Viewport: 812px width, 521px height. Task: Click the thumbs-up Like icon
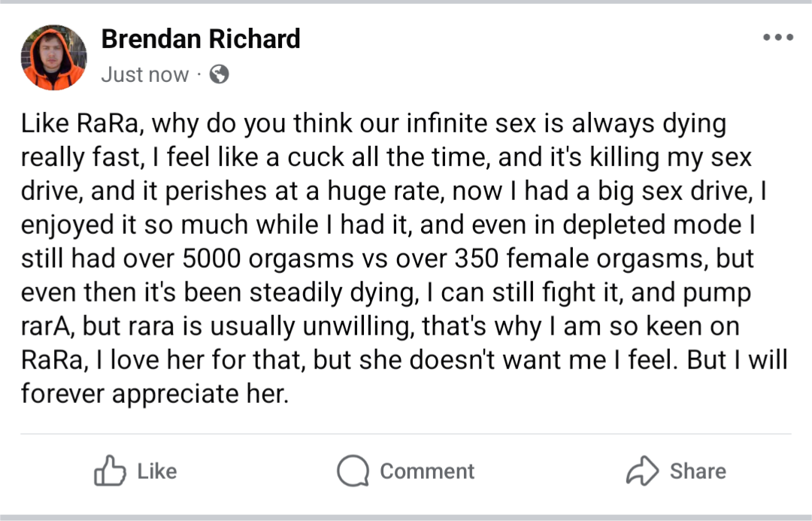click(x=110, y=471)
